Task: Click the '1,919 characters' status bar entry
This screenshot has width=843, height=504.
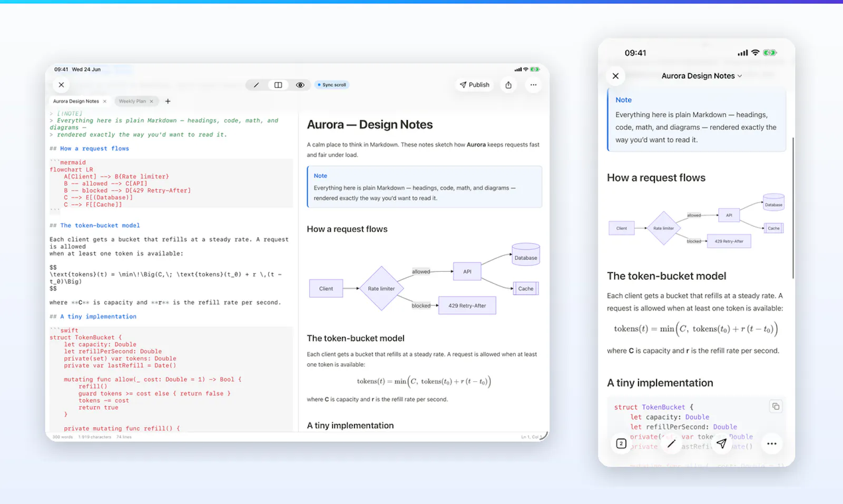Action: (x=95, y=437)
